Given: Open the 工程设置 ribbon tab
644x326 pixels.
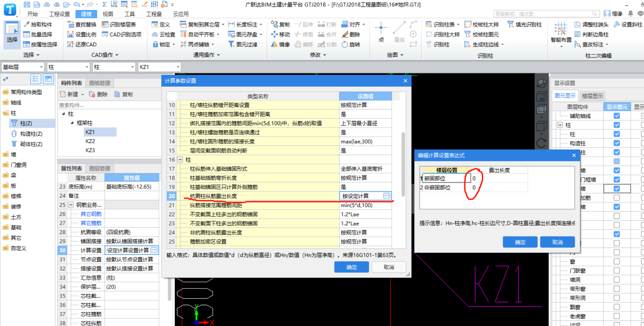Looking at the screenshot, I should click(59, 14).
